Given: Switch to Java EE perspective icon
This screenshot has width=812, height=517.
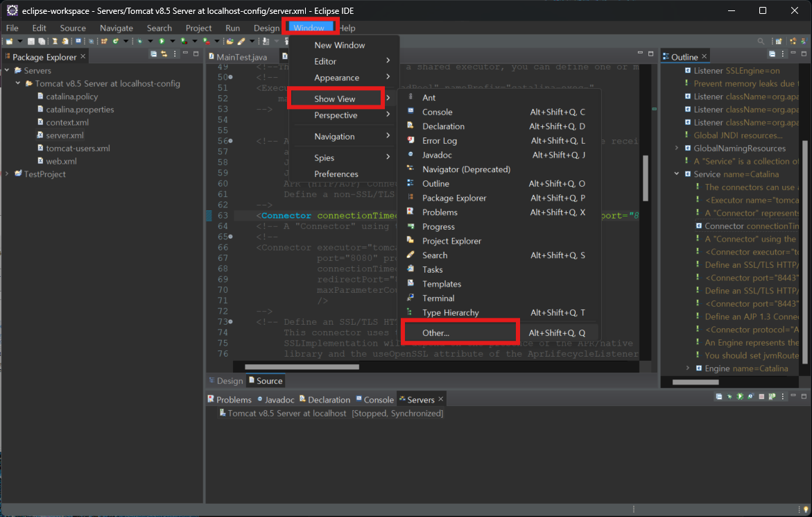Looking at the screenshot, I should (793, 41).
